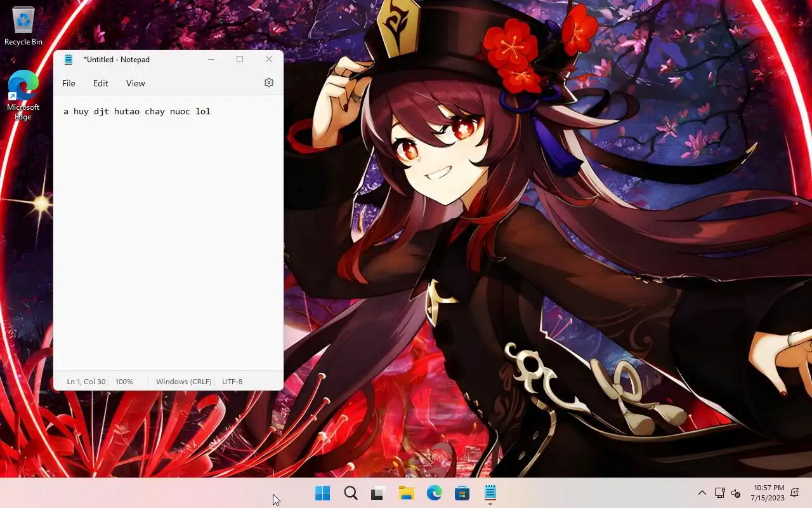The height and width of the screenshot is (508, 812).
Task: Click the "*Untitled - Notepad" window title
Action: point(117,60)
